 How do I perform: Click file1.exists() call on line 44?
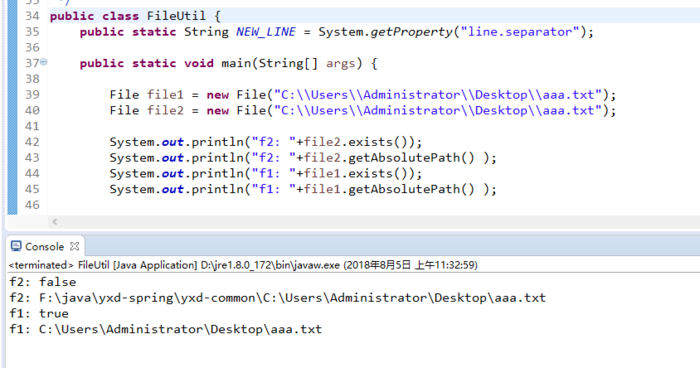coord(359,173)
